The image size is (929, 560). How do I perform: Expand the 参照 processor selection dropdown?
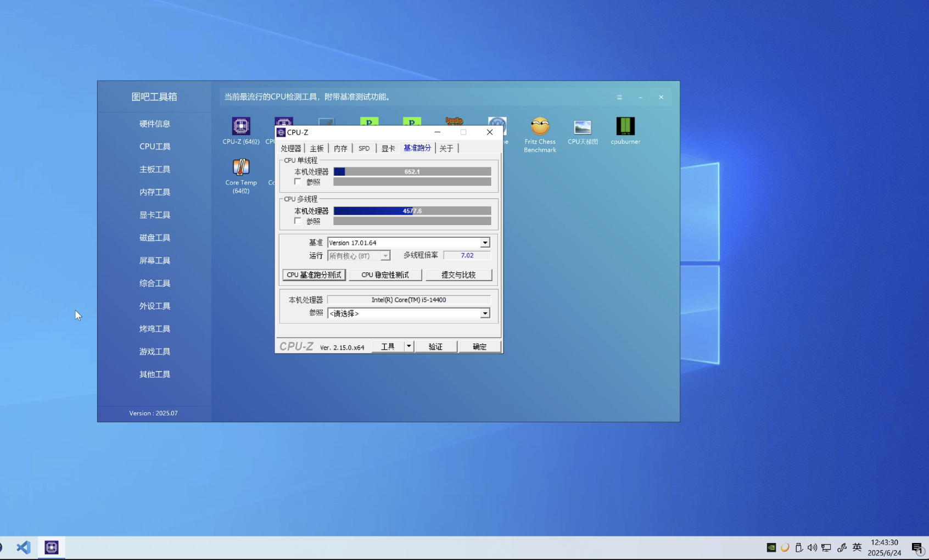(484, 313)
